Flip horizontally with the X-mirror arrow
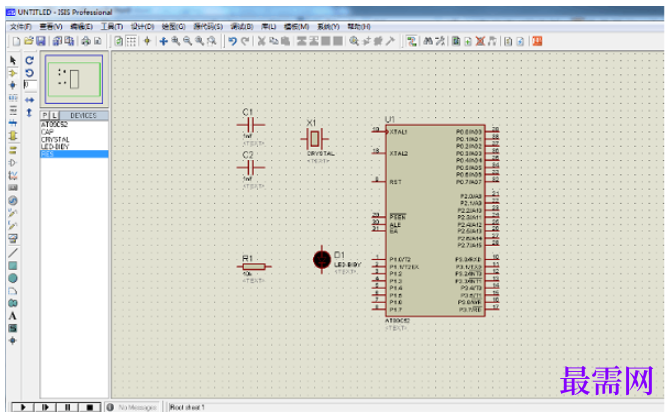Screen dimensions: 672x412 (x=29, y=100)
